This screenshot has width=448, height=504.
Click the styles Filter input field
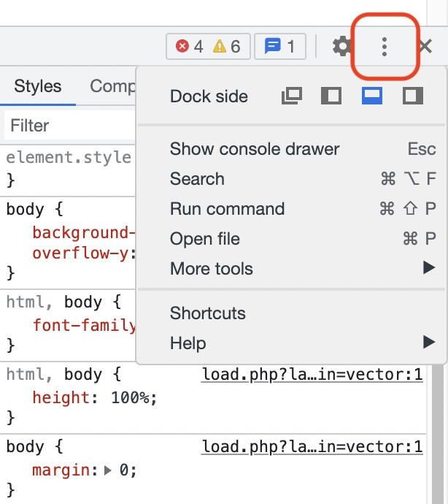(x=70, y=126)
